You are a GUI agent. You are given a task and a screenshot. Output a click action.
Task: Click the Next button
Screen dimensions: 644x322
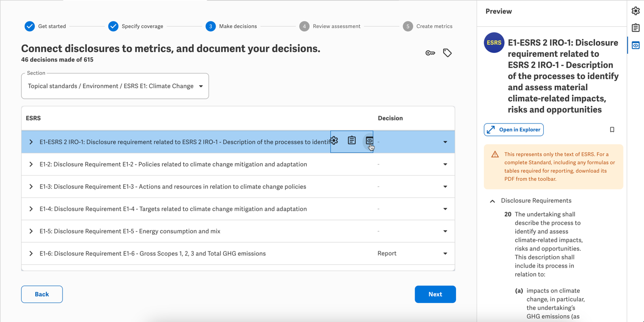pyautogui.click(x=435, y=294)
